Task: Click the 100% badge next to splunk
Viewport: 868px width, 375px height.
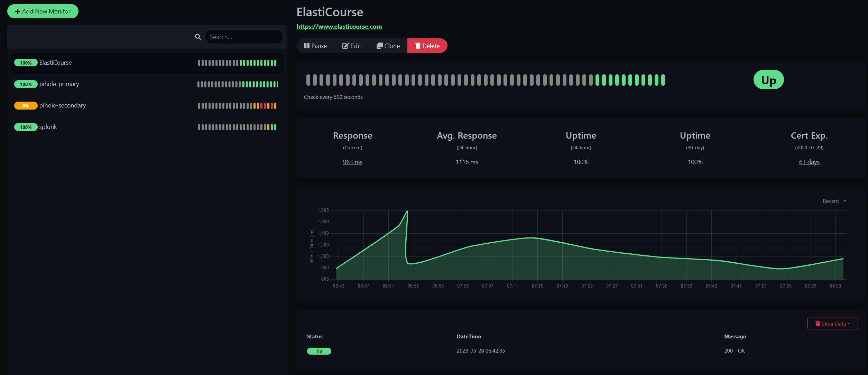Action: tap(26, 127)
